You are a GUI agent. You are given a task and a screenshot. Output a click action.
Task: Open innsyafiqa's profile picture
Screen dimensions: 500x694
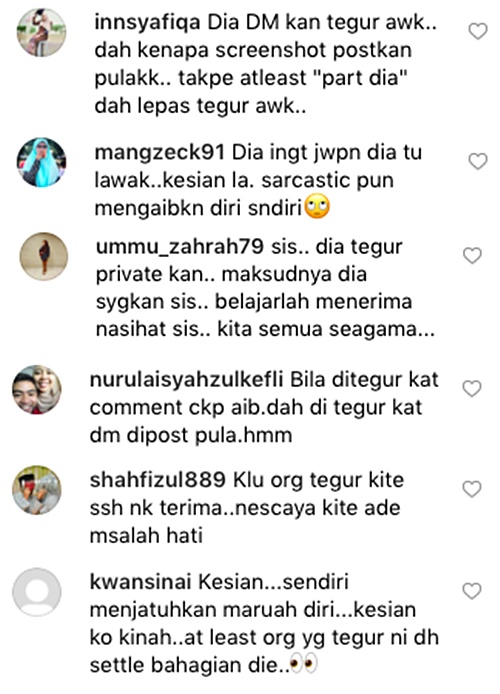pos(42,32)
